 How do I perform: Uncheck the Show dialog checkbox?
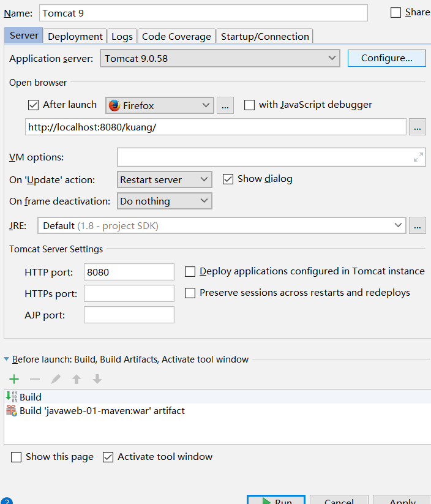point(228,179)
